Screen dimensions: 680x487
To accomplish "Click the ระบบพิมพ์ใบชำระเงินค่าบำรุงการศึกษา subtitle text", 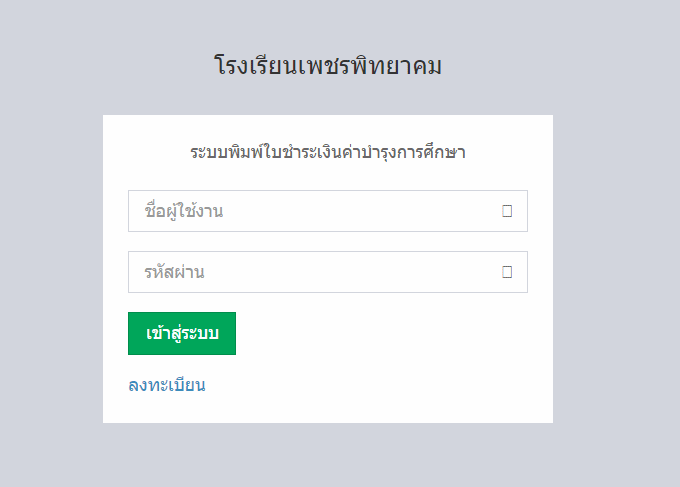I will point(328,153).
